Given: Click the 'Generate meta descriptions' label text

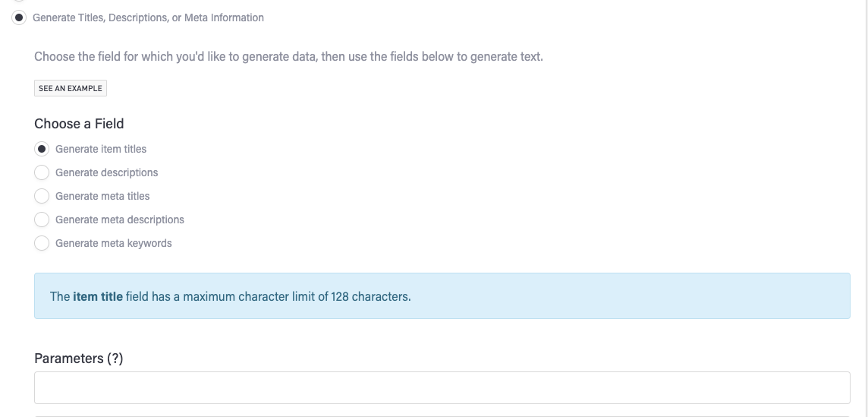Looking at the screenshot, I should [120, 220].
